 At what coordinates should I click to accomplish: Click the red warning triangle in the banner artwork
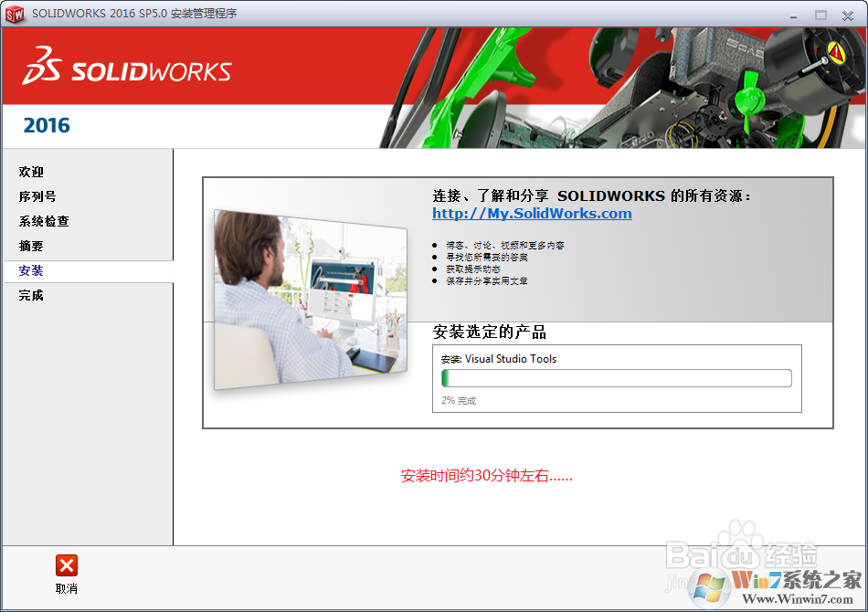[834, 52]
